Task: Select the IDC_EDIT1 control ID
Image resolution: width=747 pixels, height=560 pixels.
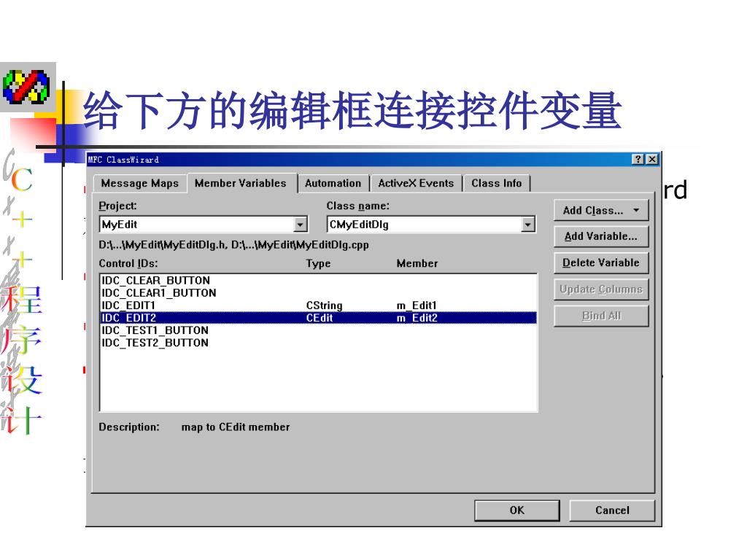Action: pyautogui.click(x=128, y=306)
